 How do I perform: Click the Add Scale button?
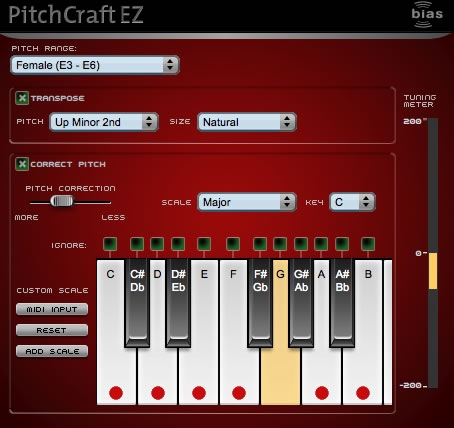pyautogui.click(x=52, y=351)
